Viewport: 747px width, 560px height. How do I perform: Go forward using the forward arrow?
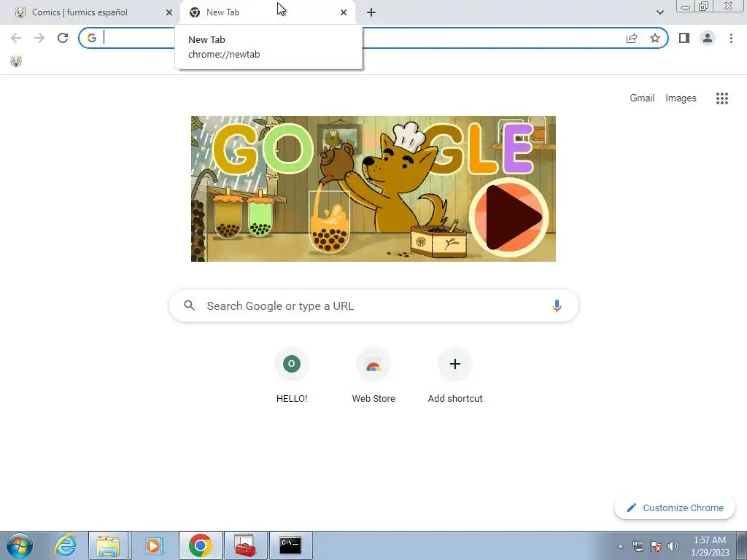(39, 38)
